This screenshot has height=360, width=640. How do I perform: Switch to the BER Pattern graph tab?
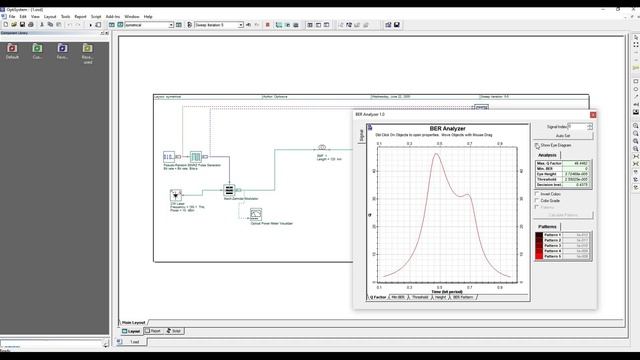pos(463,297)
